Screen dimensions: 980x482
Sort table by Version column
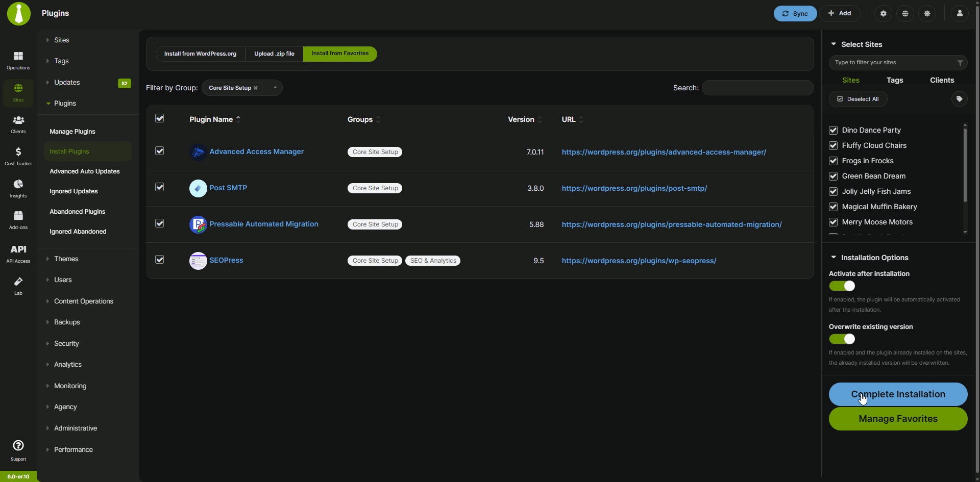pyautogui.click(x=525, y=119)
